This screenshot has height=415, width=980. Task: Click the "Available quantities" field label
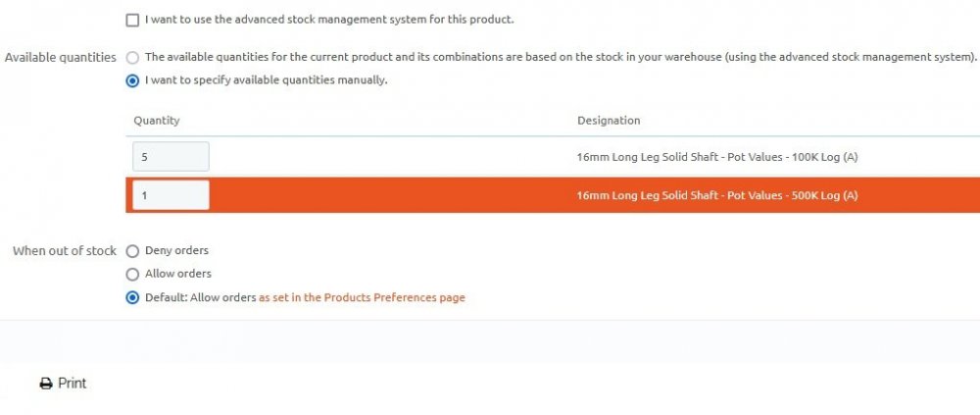click(x=61, y=58)
